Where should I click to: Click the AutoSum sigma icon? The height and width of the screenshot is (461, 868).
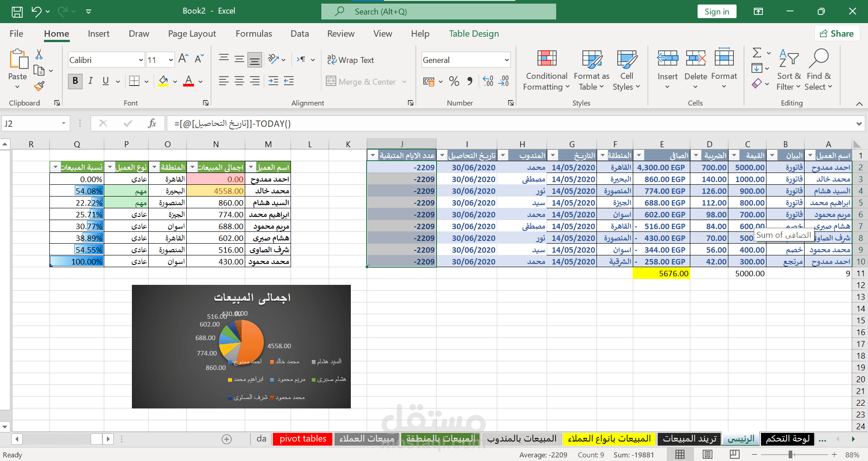point(757,53)
